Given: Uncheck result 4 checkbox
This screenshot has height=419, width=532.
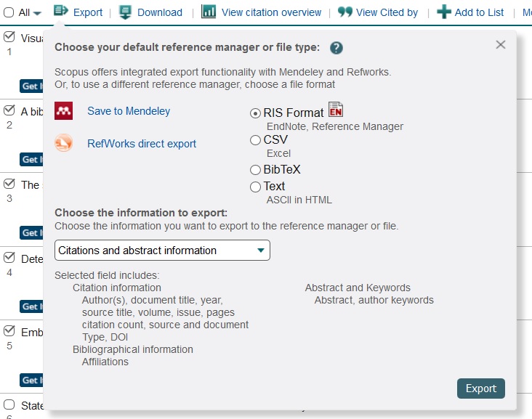Looking at the screenshot, I should tap(9, 258).
